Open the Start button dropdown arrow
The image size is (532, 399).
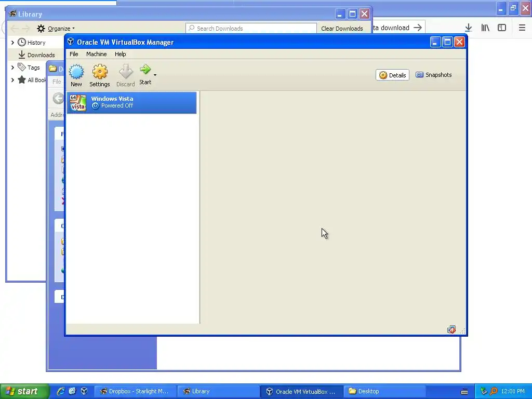[155, 75]
